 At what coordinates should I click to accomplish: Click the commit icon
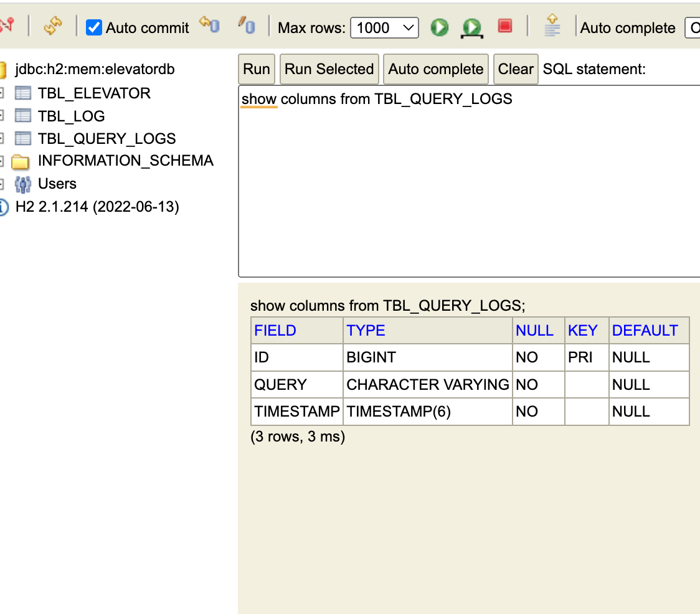pyautogui.click(x=247, y=25)
